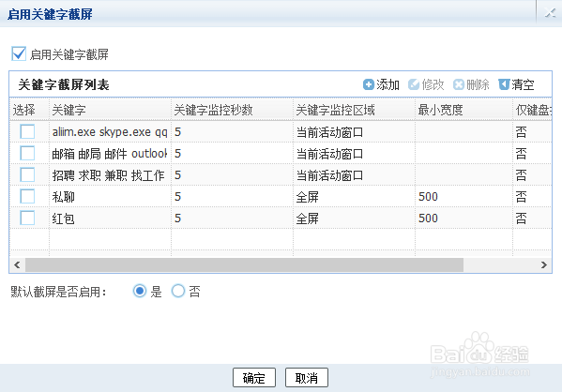The width and height of the screenshot is (562, 392).
Task: Click the 关键字 column header
Action: point(110,110)
